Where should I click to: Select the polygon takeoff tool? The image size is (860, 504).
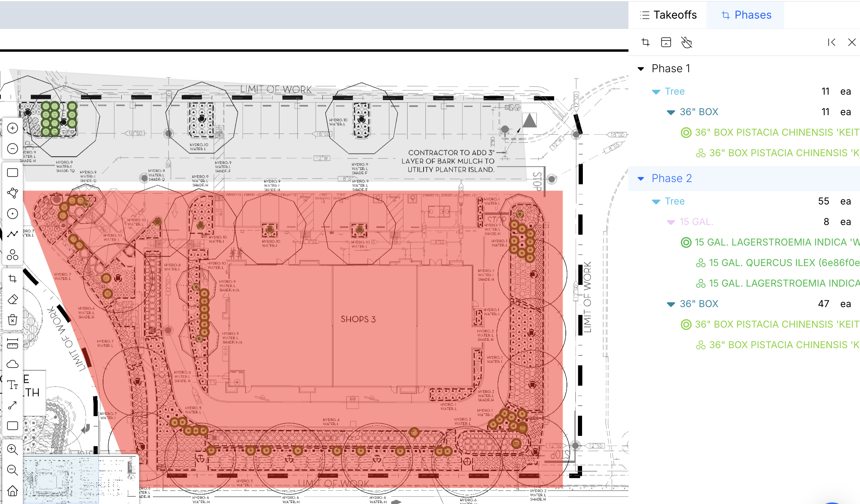pos(13,193)
